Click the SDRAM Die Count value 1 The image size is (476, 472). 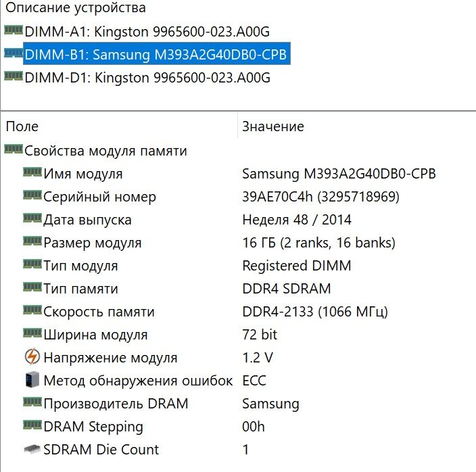click(x=245, y=450)
